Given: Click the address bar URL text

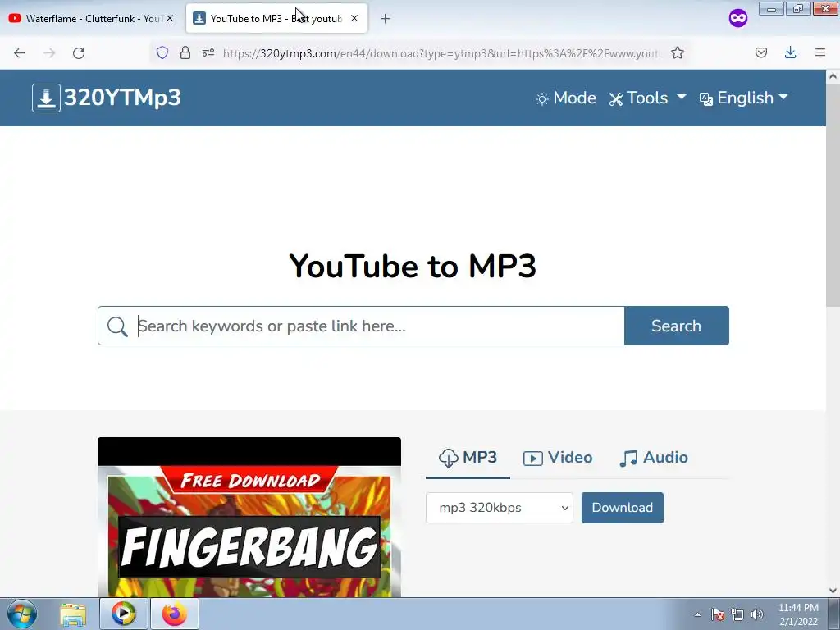Looking at the screenshot, I should click(442, 53).
